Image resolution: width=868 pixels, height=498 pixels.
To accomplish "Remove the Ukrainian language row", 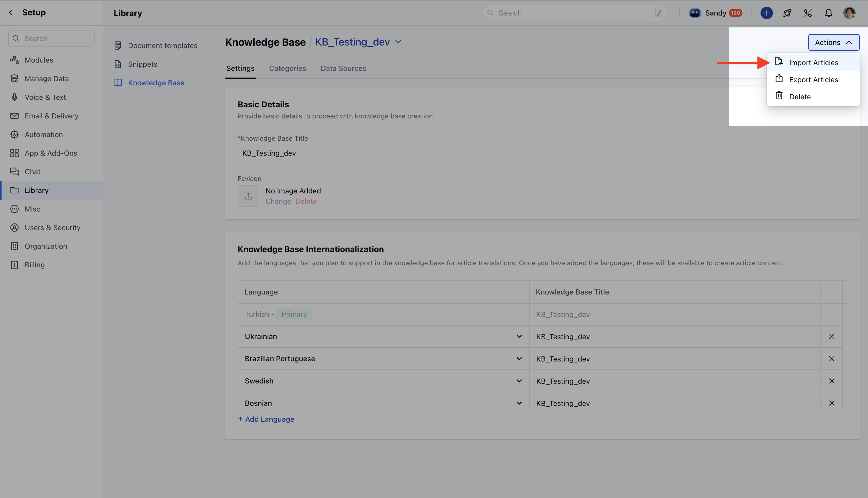I will click(x=831, y=337).
